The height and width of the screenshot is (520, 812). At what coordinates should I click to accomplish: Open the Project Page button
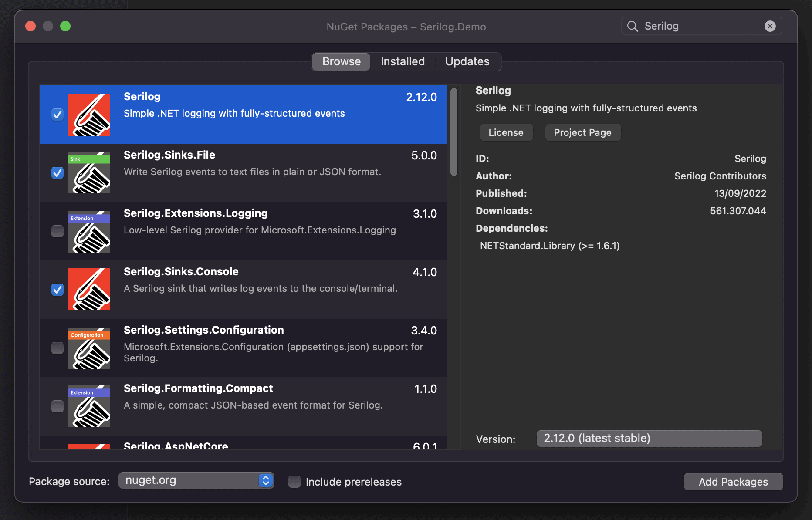pyautogui.click(x=583, y=132)
